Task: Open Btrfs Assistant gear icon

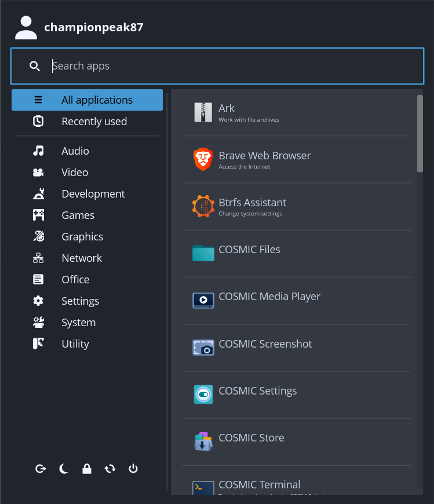Action: pos(203,206)
